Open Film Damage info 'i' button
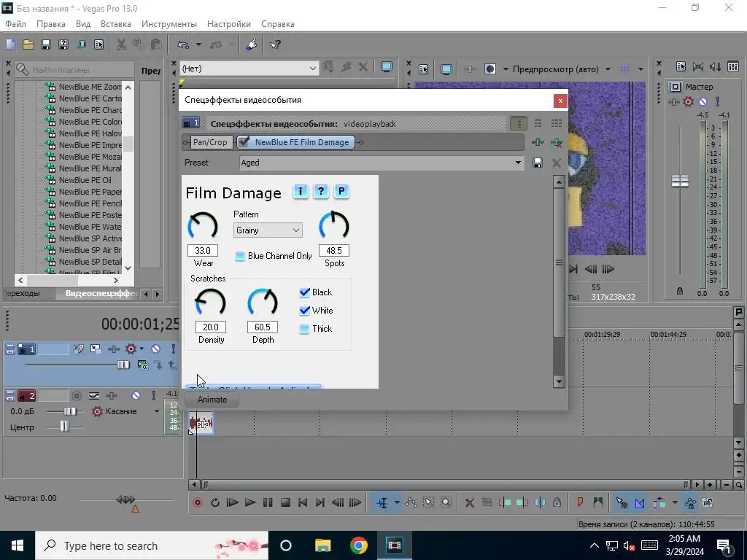 (x=300, y=192)
